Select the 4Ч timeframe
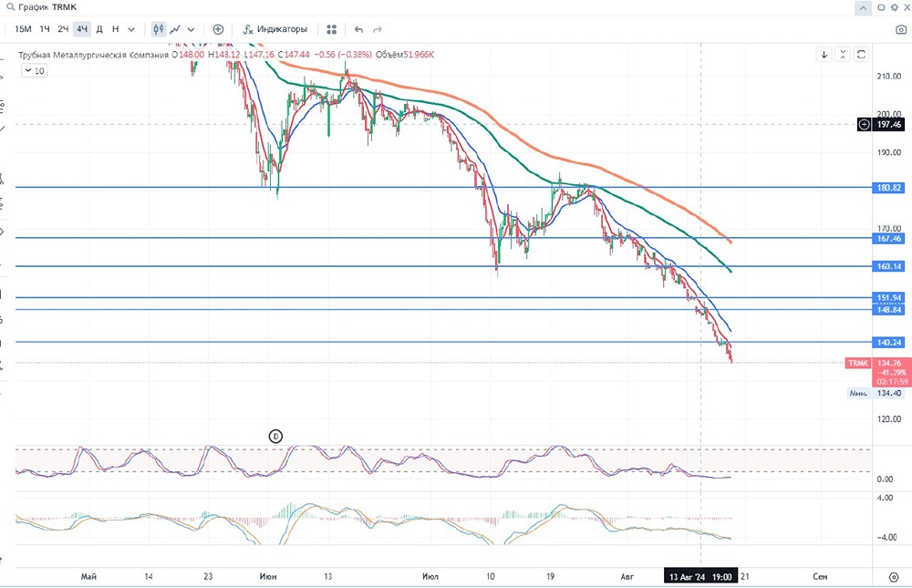 82,29
